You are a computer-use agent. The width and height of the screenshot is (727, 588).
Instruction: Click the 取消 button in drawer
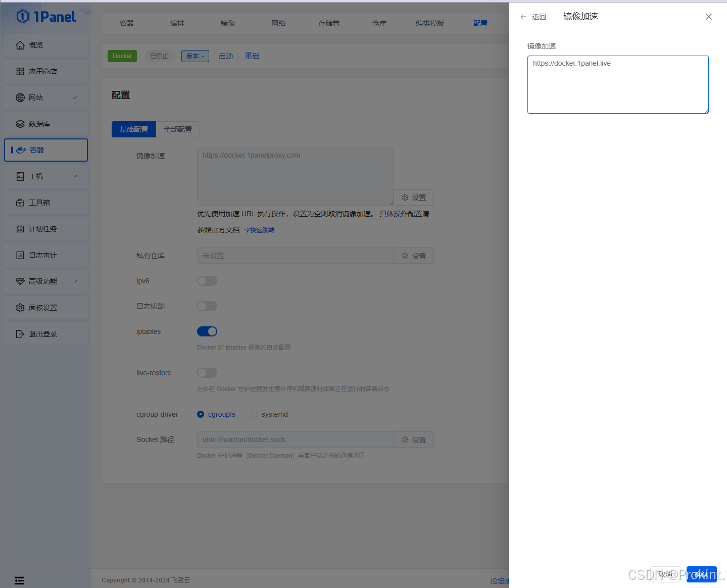[x=665, y=574]
